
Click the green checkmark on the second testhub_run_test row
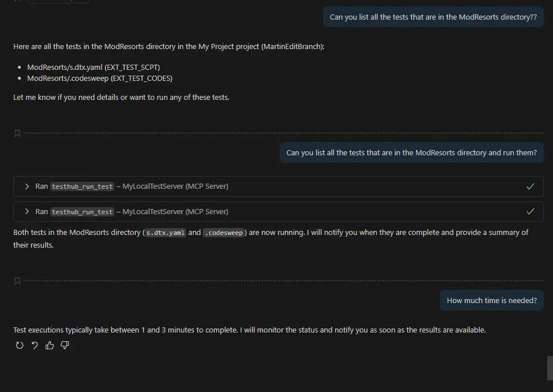[x=530, y=212]
